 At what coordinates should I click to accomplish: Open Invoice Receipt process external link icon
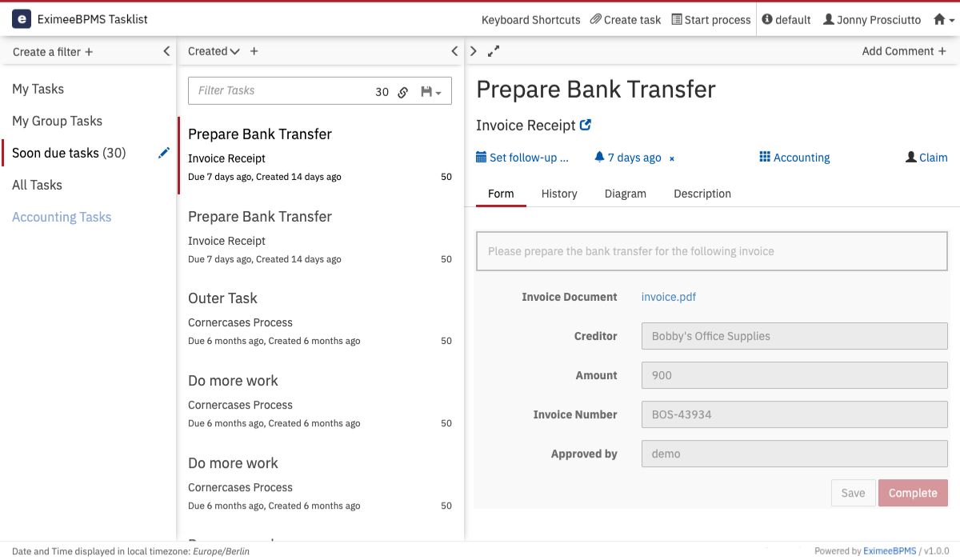click(586, 125)
